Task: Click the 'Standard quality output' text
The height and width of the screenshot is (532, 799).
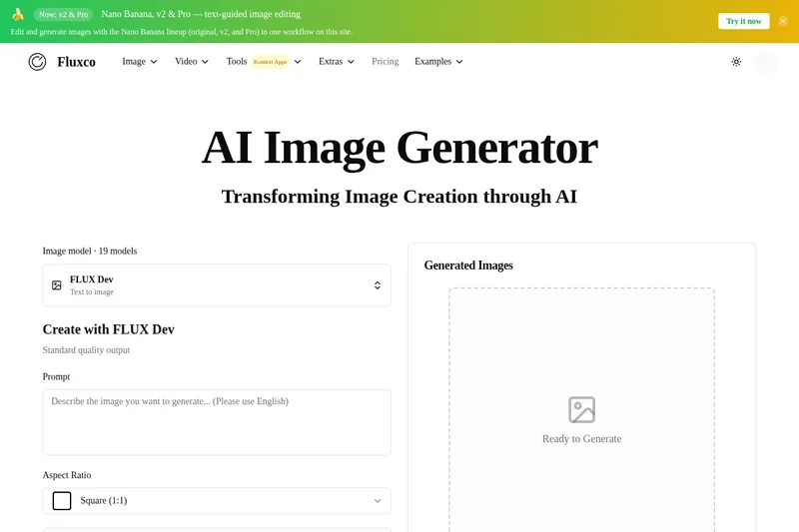Action: (x=86, y=350)
